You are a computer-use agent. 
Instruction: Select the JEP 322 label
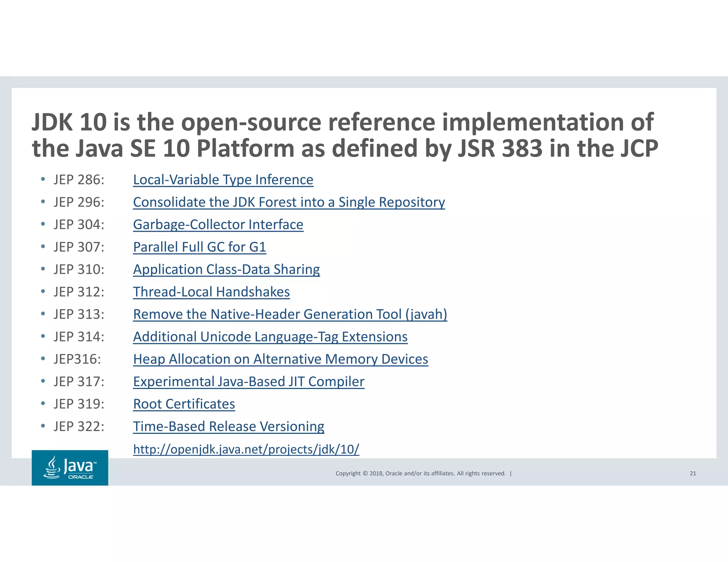[79, 426]
